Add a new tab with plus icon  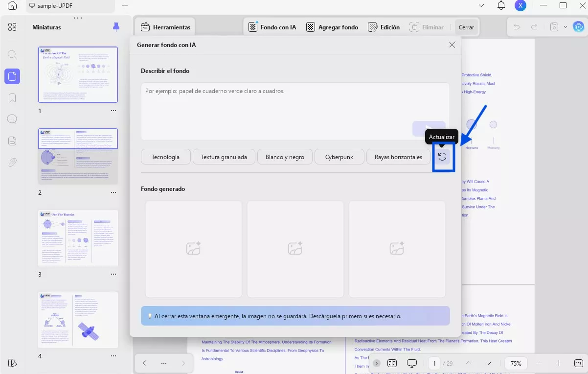click(x=125, y=6)
